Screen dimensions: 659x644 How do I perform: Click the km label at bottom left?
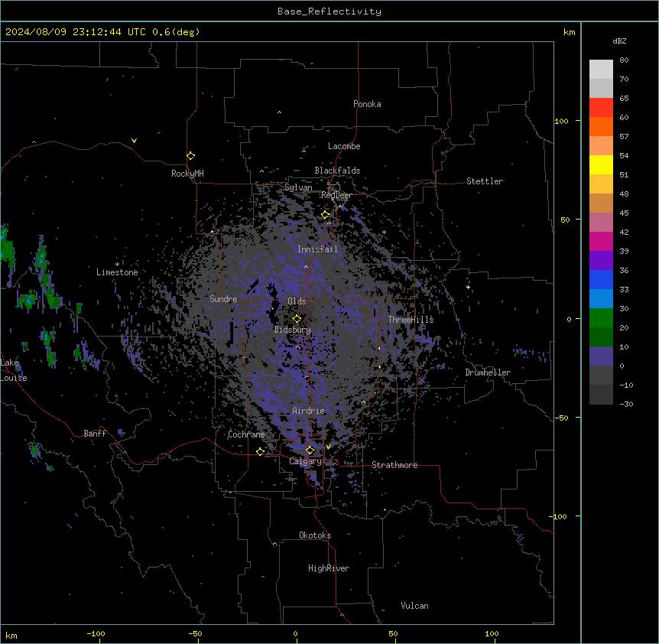[11, 635]
